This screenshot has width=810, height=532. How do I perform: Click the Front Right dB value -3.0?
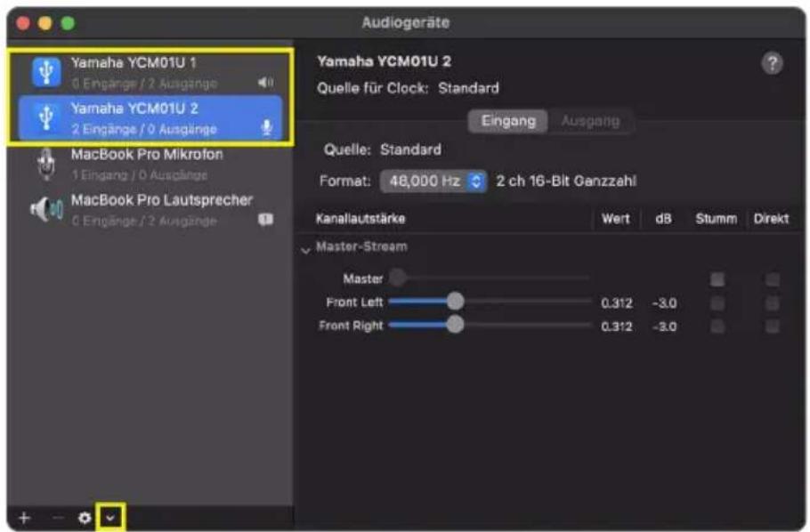[664, 326]
